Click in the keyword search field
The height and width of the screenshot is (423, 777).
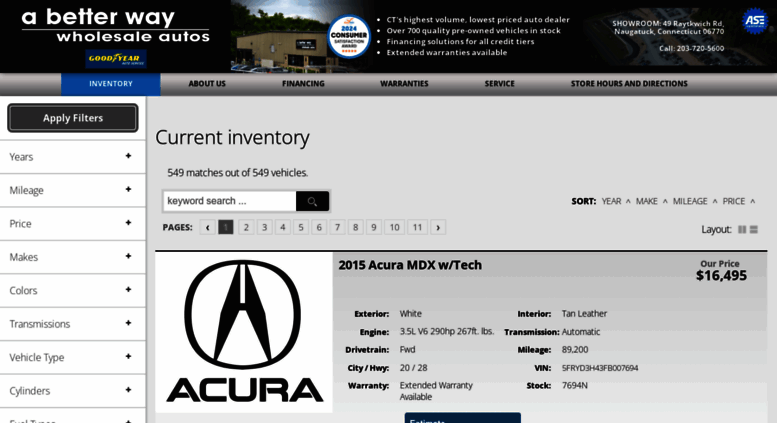(x=229, y=201)
